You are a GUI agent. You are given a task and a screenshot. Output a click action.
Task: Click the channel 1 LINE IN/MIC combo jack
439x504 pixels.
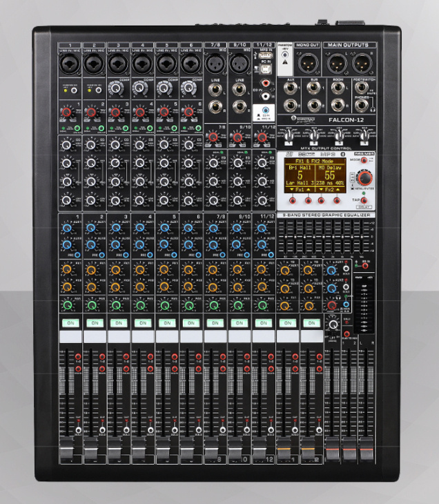pos(70,64)
